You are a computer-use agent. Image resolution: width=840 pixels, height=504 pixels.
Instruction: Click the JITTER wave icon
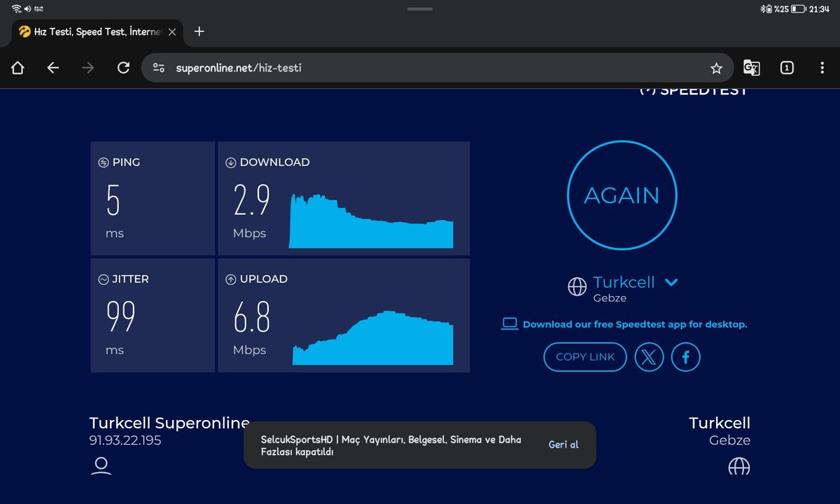tap(104, 279)
